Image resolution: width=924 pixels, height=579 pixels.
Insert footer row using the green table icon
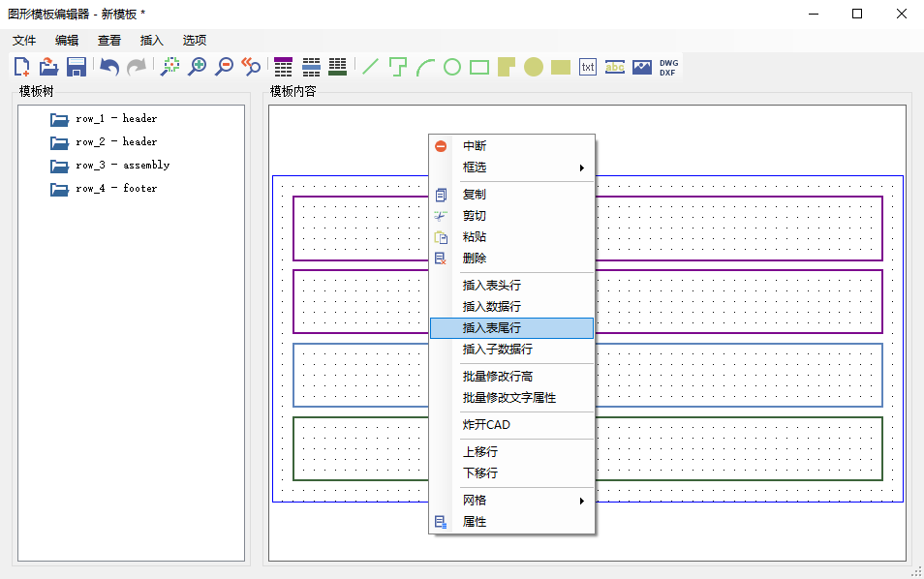tap(338, 67)
